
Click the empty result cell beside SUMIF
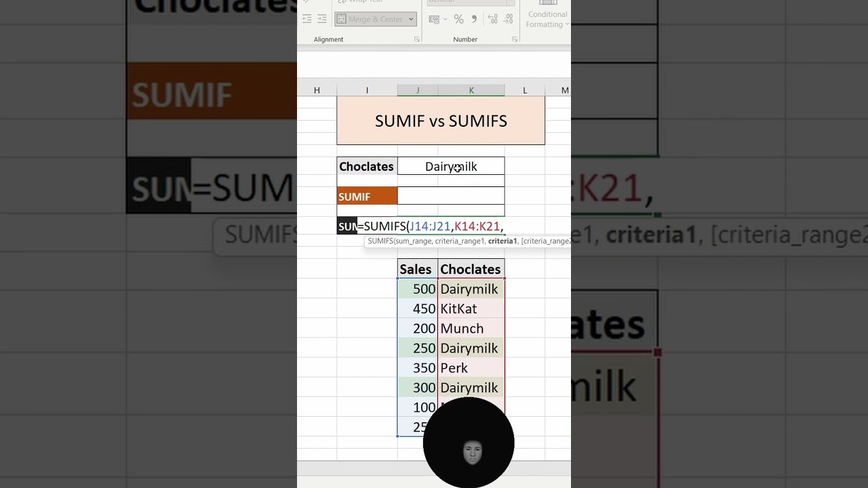[451, 196]
